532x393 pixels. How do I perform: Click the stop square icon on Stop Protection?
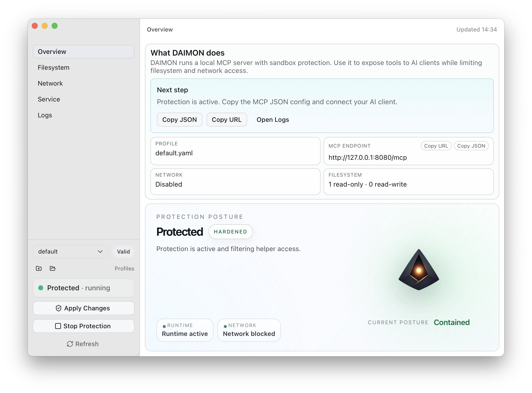point(59,326)
